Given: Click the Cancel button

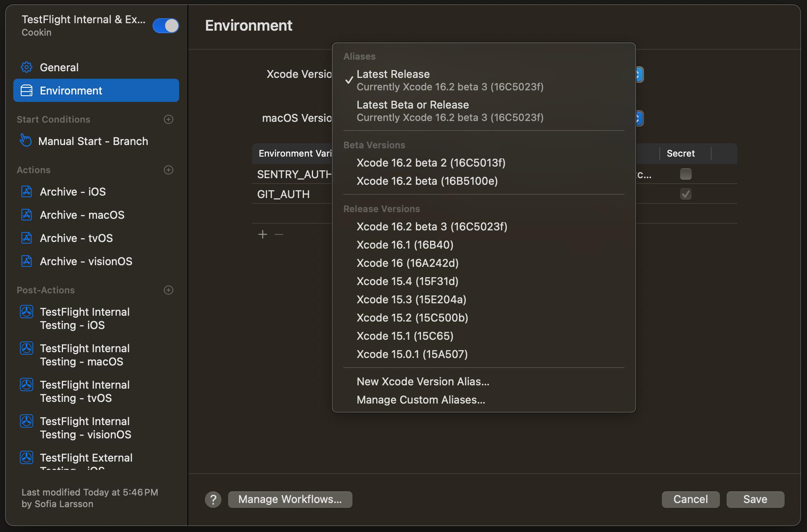Looking at the screenshot, I should click(690, 500).
